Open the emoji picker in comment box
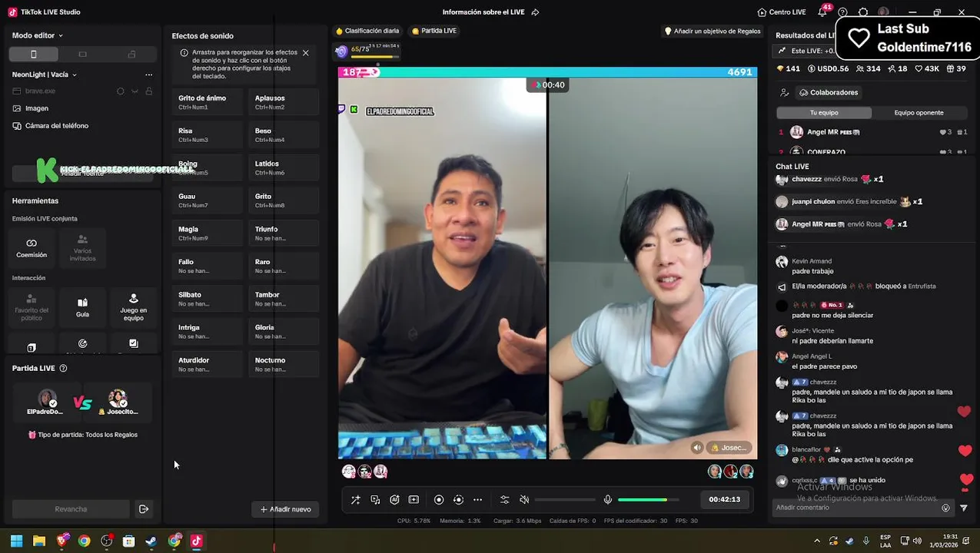The height and width of the screenshot is (553, 980). click(x=945, y=508)
